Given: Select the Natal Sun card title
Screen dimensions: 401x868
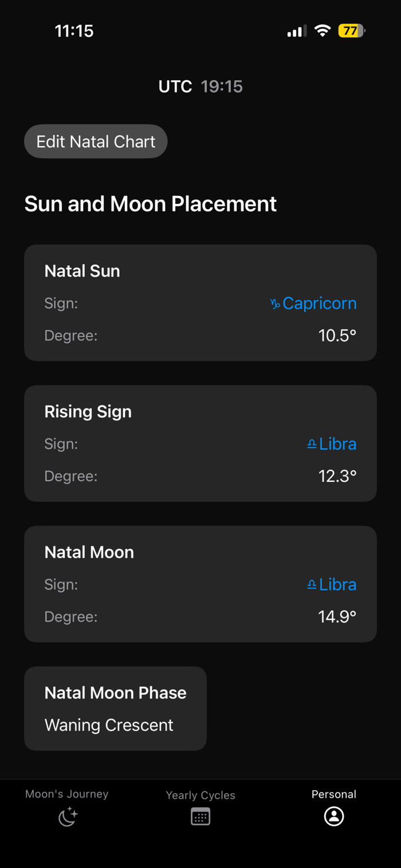Looking at the screenshot, I should (82, 271).
